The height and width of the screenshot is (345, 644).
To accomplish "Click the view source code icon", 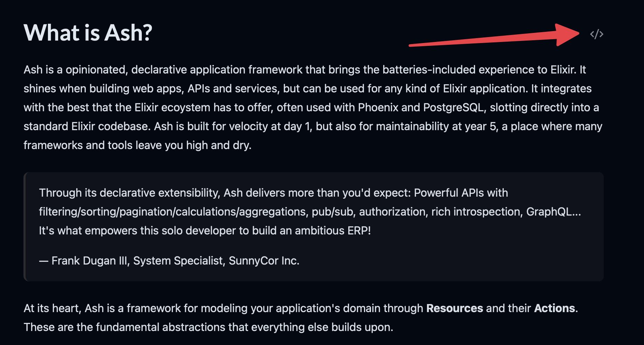I will coord(596,34).
